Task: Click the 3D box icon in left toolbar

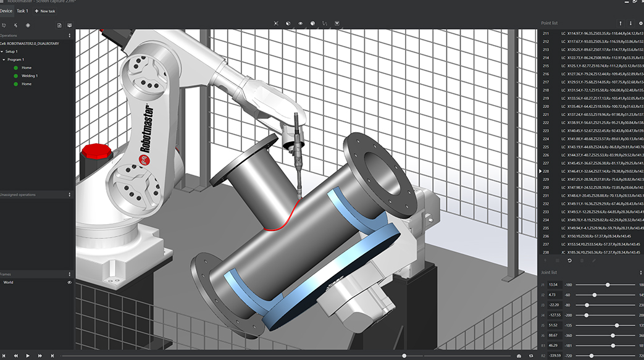Action: 4,25
